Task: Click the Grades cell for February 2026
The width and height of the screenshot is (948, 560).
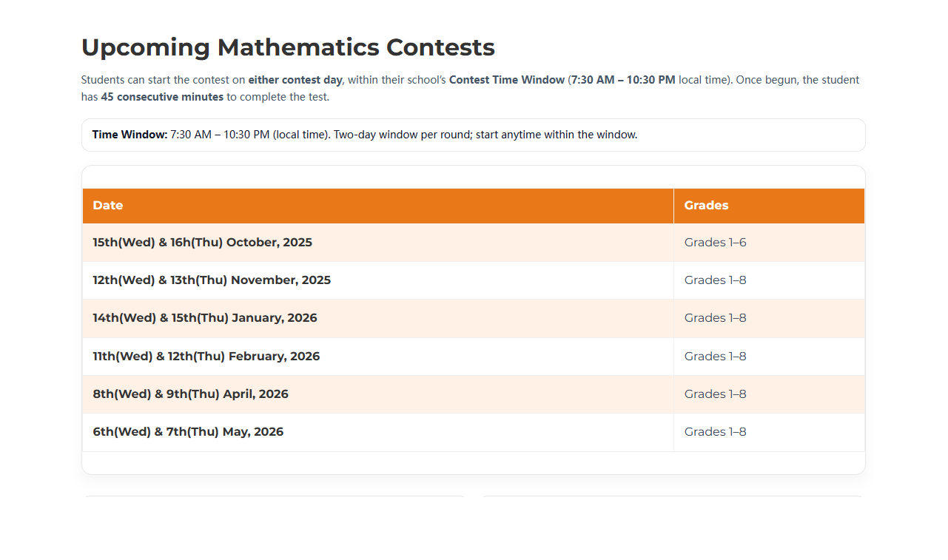Action: (x=715, y=357)
